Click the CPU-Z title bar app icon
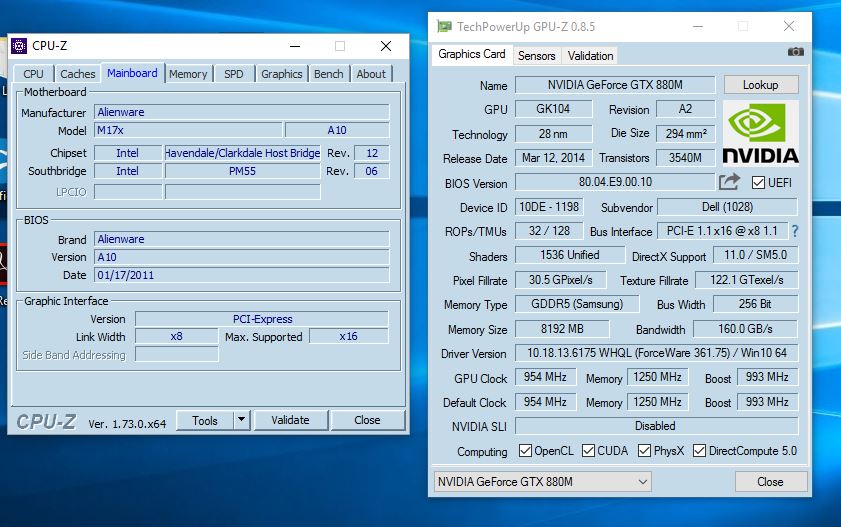Screen dimensions: 841x527 (x=19, y=46)
